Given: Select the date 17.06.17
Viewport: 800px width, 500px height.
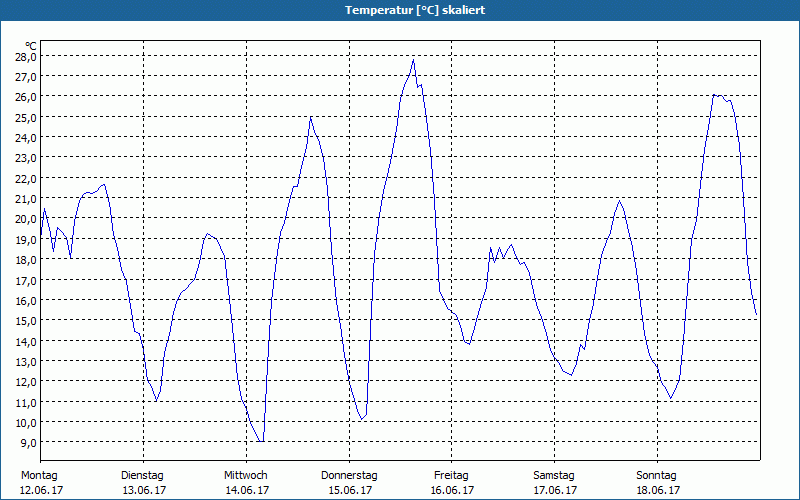Looking at the screenshot, I should click(556, 490).
